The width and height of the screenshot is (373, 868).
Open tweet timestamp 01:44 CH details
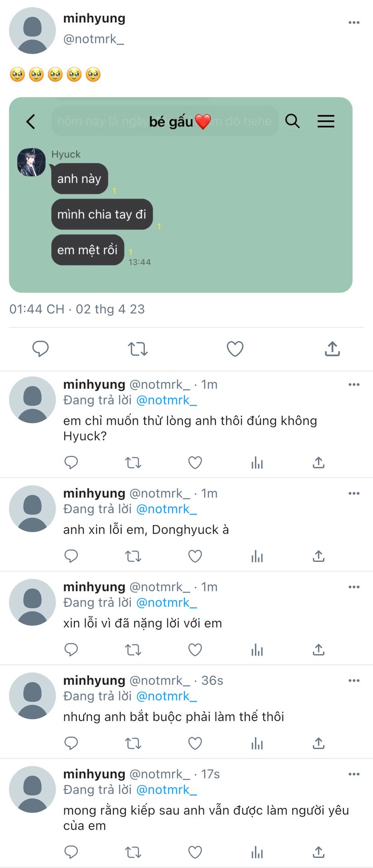77,309
